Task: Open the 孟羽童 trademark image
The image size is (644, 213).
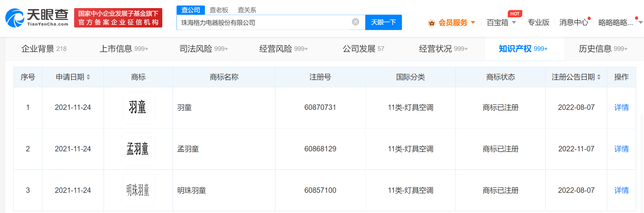Action: (x=138, y=149)
